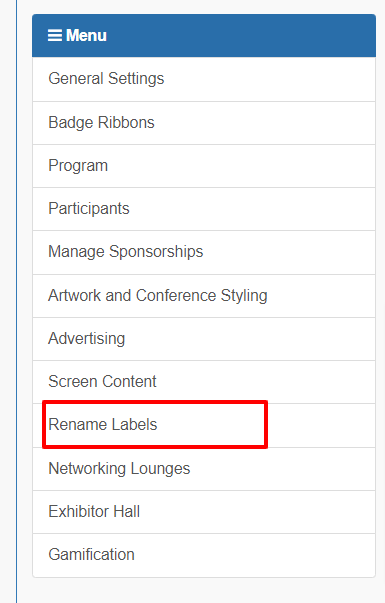385x603 pixels.
Task: Choose Manage Sponsorships
Action: [x=204, y=253]
